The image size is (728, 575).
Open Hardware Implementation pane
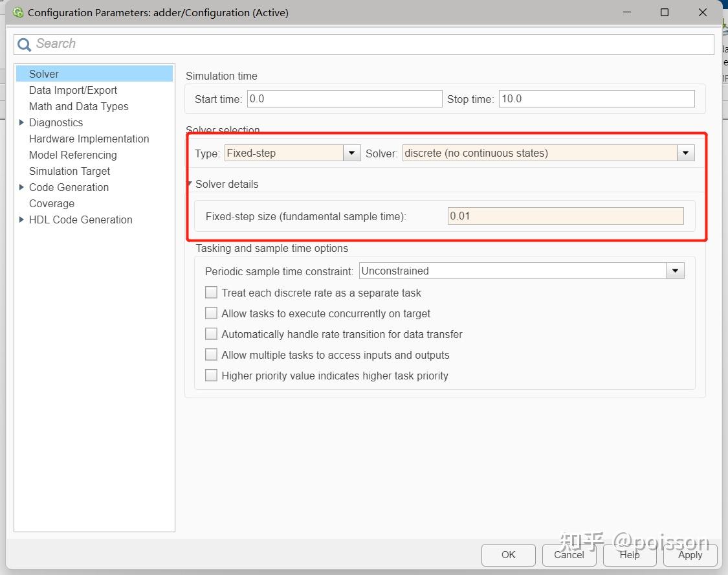pyautogui.click(x=89, y=139)
